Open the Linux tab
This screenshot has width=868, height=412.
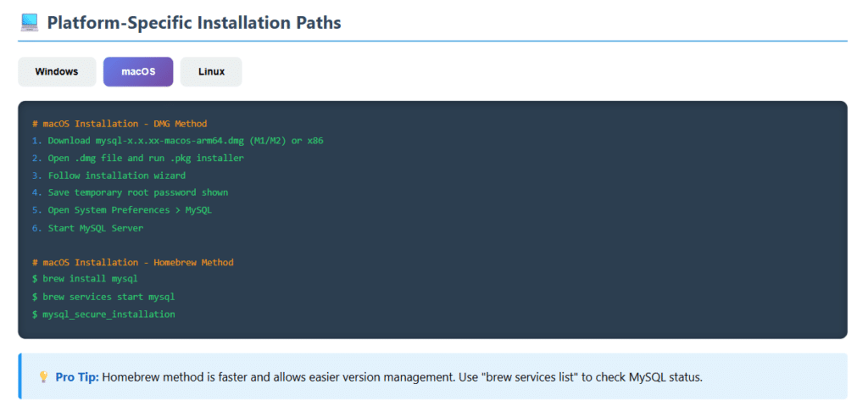pyautogui.click(x=211, y=72)
